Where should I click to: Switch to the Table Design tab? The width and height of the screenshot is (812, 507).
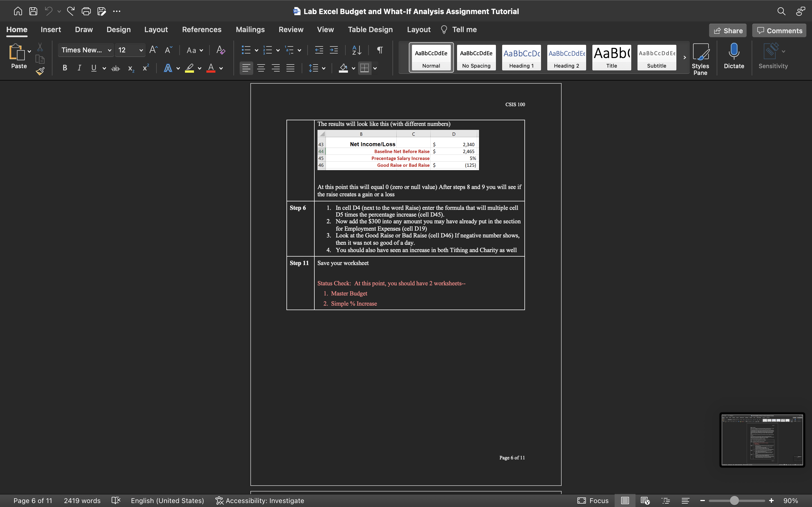[370, 30]
